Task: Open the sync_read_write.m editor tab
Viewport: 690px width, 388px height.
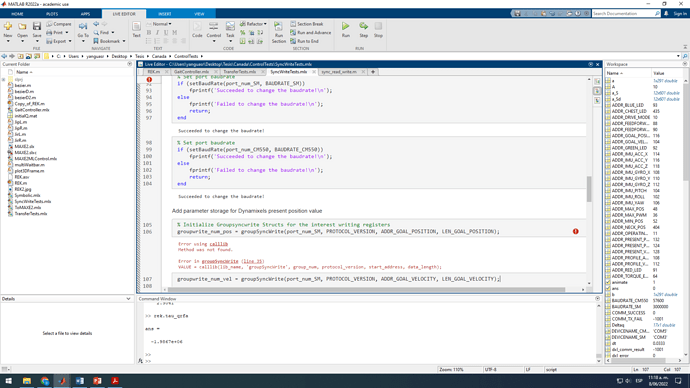Action: [339, 72]
